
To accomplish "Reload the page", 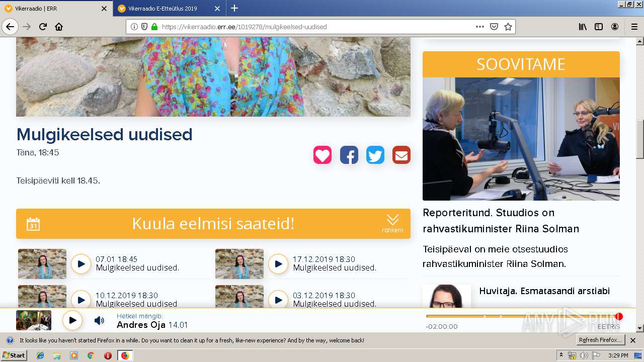I will pyautogui.click(x=43, y=27).
